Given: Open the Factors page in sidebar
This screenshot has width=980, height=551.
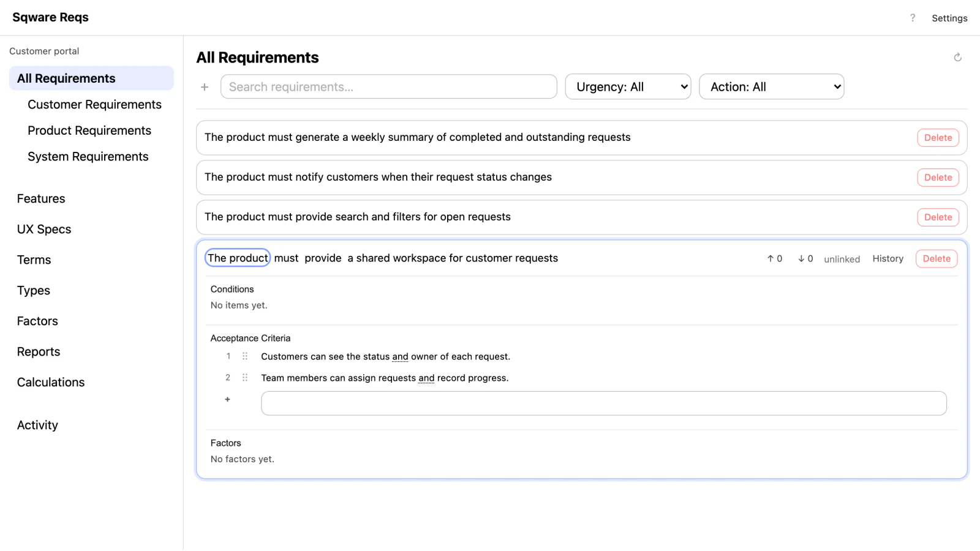Looking at the screenshot, I should coord(37,321).
